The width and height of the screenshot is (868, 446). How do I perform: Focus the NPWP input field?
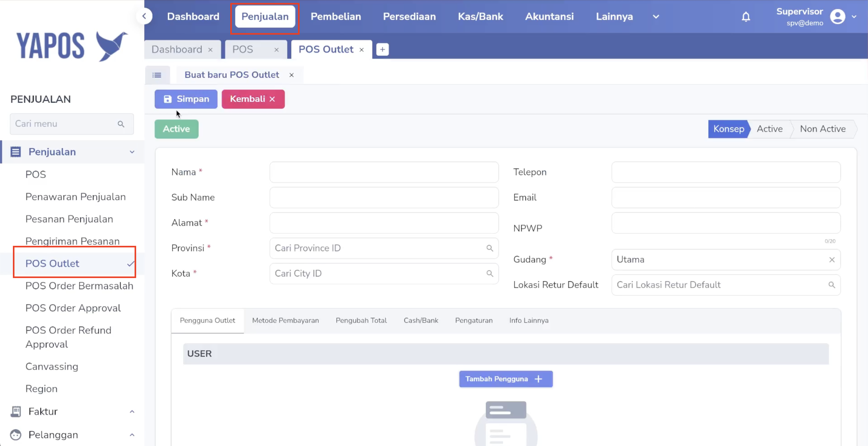tap(726, 223)
